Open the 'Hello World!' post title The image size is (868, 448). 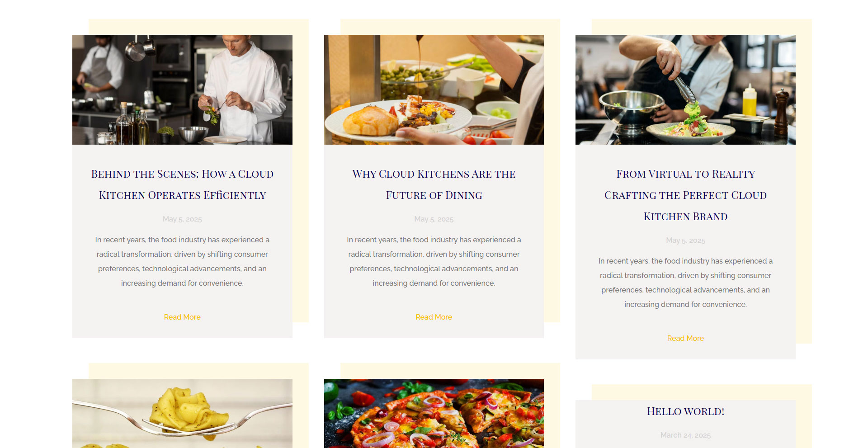(685, 411)
